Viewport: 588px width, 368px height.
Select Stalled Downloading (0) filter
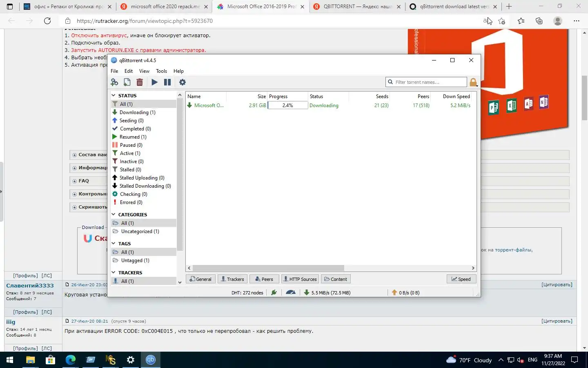[x=145, y=186]
